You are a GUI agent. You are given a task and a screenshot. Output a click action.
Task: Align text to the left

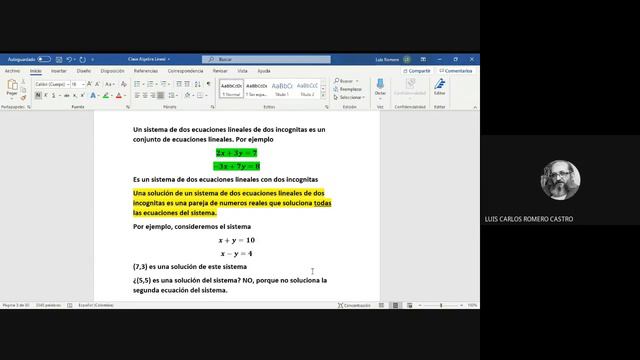tap(137, 96)
